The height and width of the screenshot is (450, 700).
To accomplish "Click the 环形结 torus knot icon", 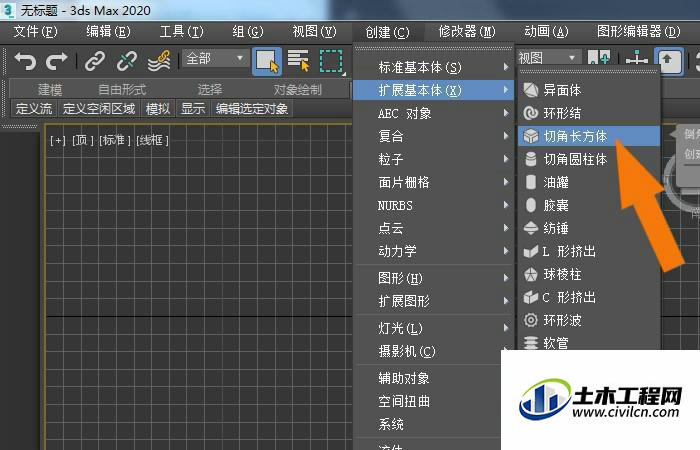I will (531, 113).
